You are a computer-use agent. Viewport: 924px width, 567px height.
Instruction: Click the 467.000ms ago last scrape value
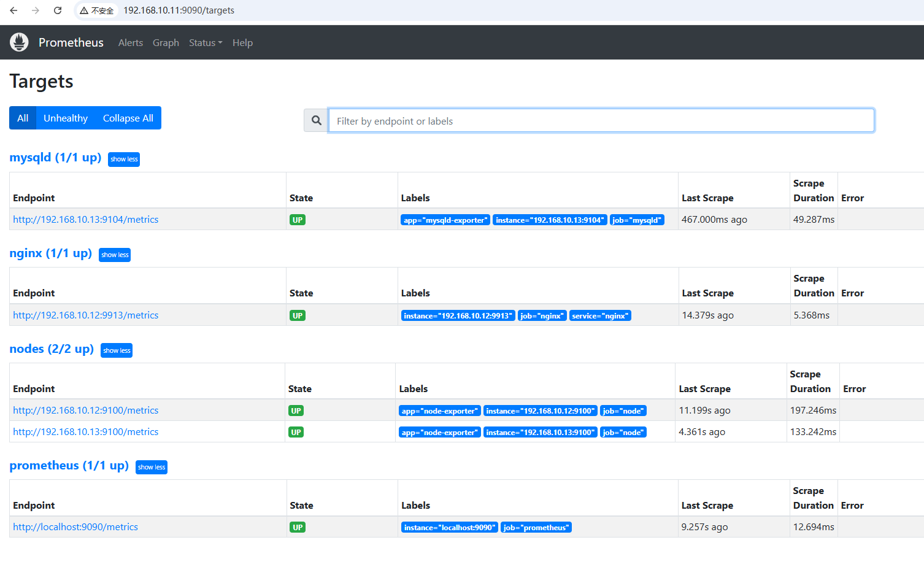click(714, 220)
